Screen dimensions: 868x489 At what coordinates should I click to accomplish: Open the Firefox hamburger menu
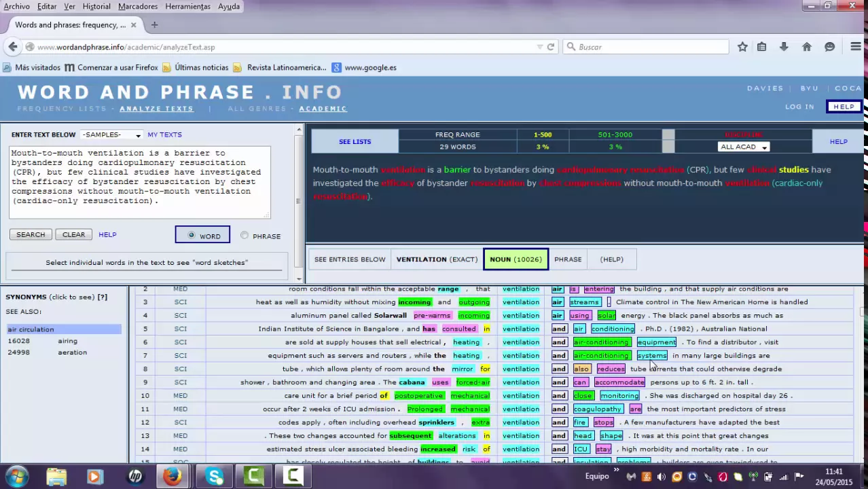click(x=855, y=47)
